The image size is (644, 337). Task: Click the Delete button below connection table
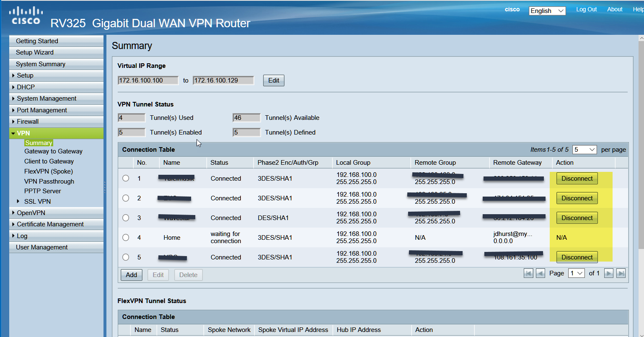pyautogui.click(x=189, y=275)
